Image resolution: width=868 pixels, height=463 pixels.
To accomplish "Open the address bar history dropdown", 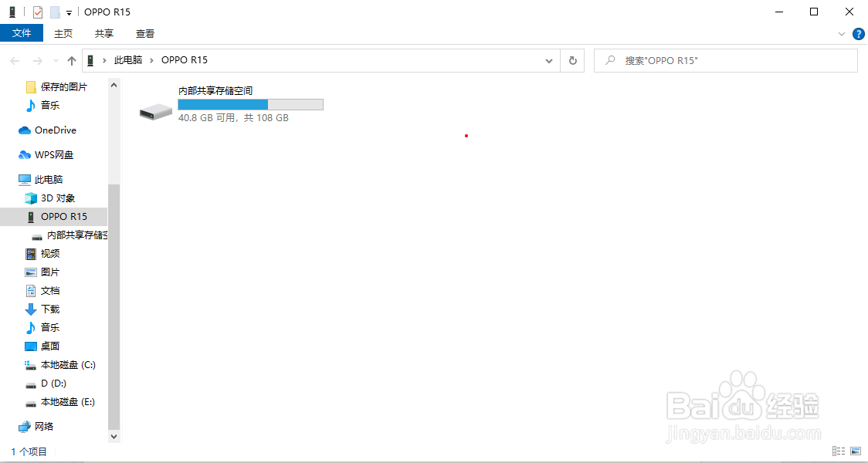I will pos(549,60).
